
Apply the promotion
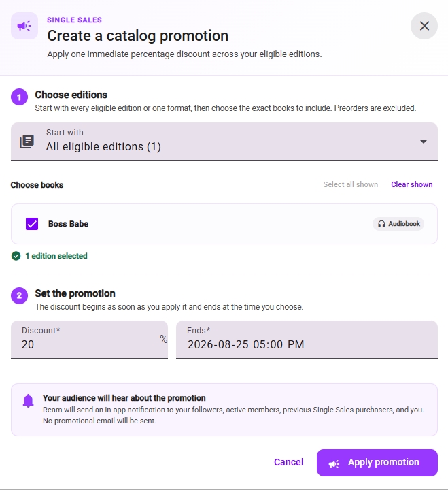click(x=377, y=463)
